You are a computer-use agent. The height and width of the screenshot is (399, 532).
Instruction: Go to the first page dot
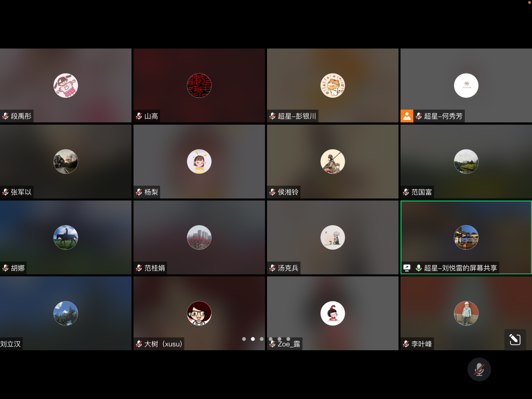[x=244, y=339]
